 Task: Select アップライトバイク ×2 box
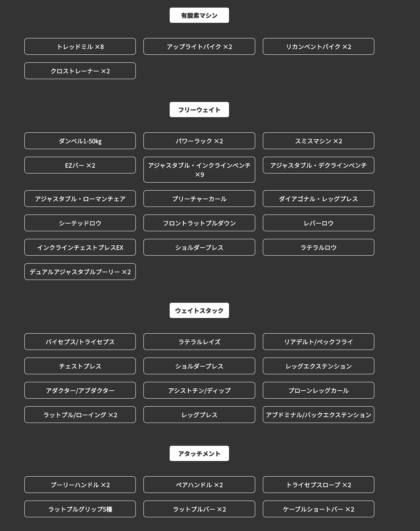tap(199, 46)
